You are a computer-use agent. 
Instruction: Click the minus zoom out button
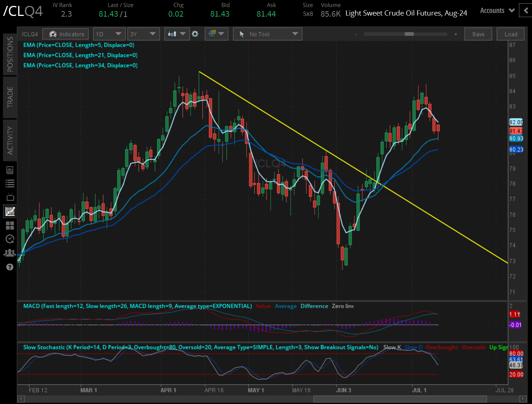click(x=356, y=34)
